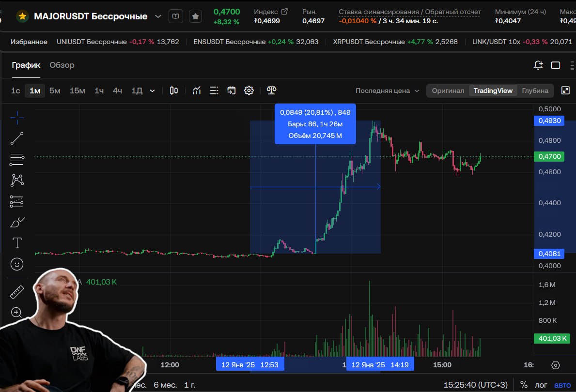Click the Избранное favorites label
This screenshot has height=392, width=576.
click(x=29, y=42)
